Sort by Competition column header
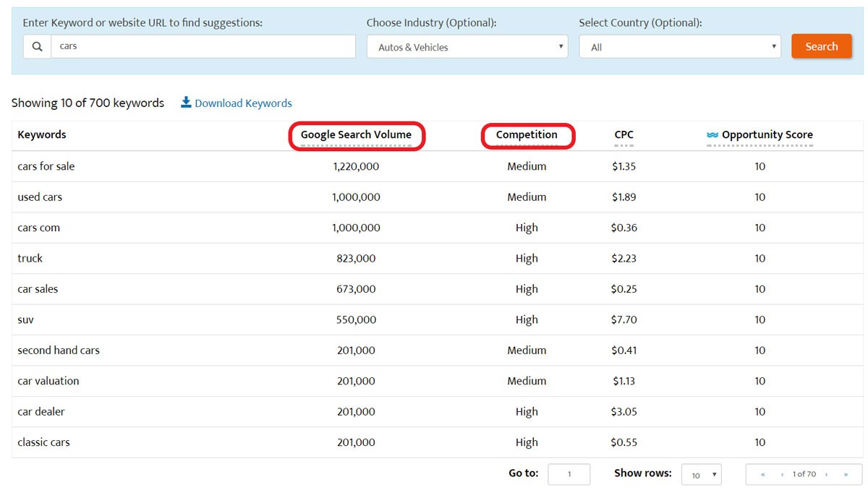 click(527, 135)
